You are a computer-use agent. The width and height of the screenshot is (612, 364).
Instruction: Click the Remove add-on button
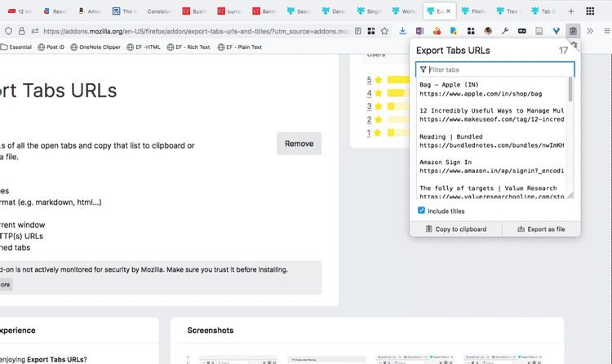(x=299, y=144)
